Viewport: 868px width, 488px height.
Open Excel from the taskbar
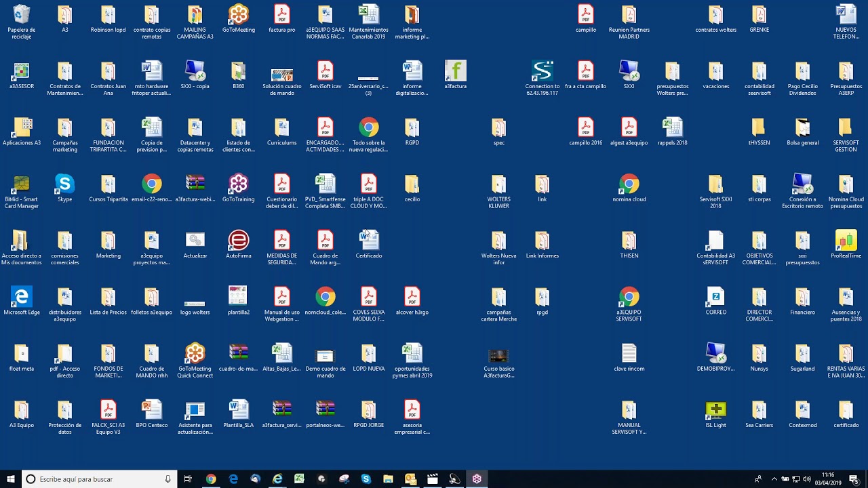coord(299,479)
